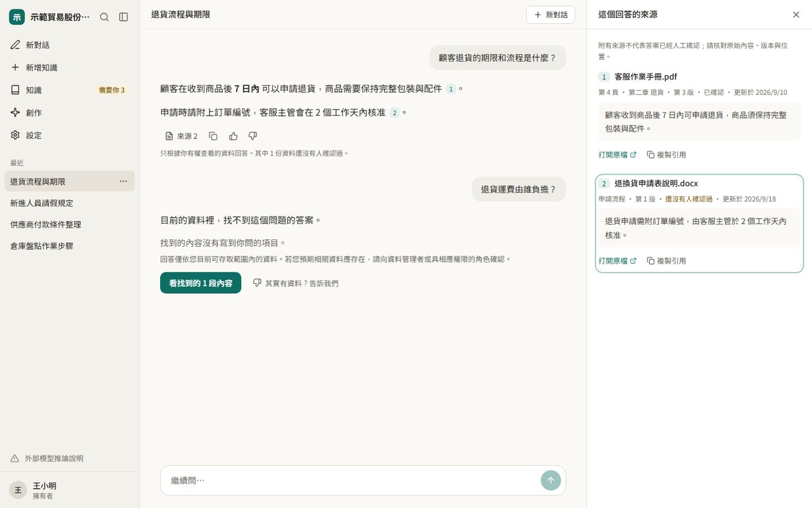
Task: Click 其實有資料？告訴我們 feedback link
Action: [296, 283]
